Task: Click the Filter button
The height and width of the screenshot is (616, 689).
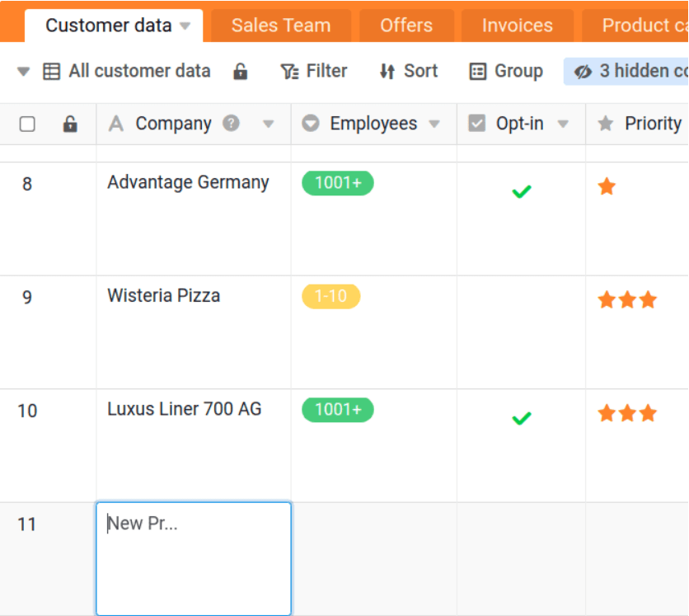Action: pos(314,72)
